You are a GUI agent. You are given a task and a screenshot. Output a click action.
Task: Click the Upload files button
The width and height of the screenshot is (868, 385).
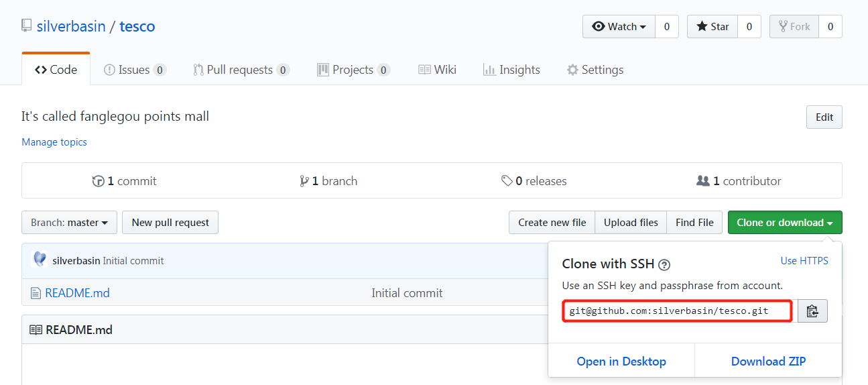(631, 223)
